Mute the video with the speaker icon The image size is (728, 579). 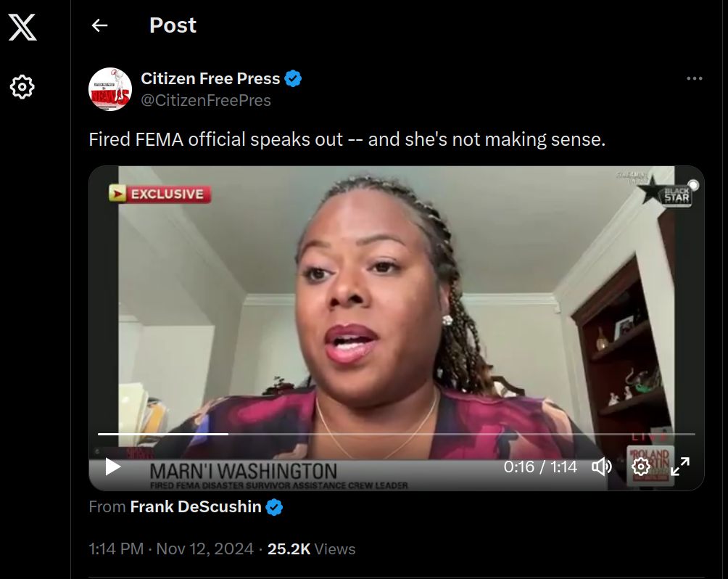pos(601,467)
